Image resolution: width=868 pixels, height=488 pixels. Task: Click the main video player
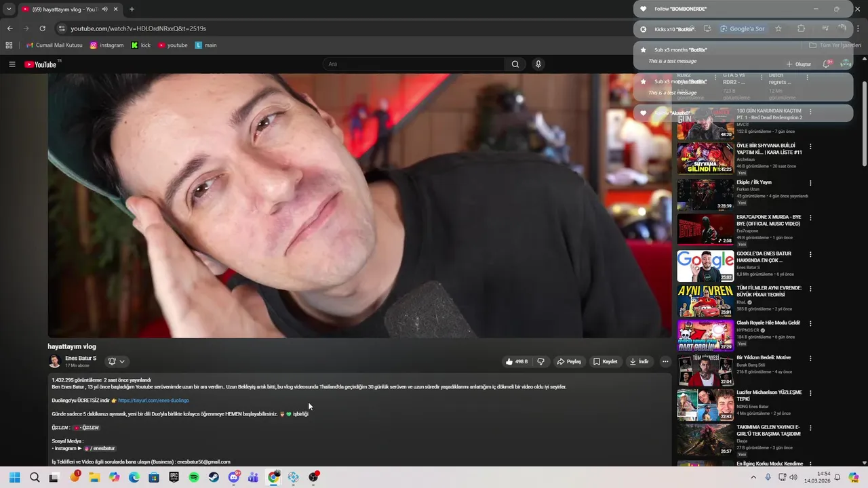click(x=359, y=205)
